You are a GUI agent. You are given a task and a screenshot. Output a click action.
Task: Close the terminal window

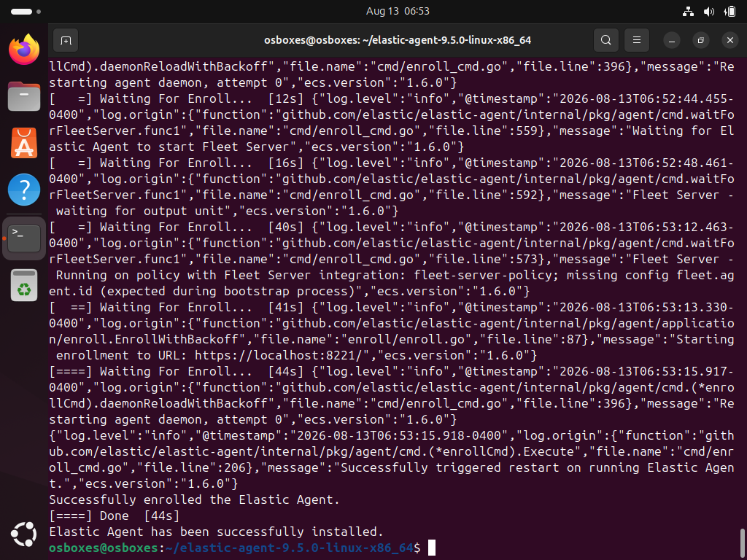(729, 41)
